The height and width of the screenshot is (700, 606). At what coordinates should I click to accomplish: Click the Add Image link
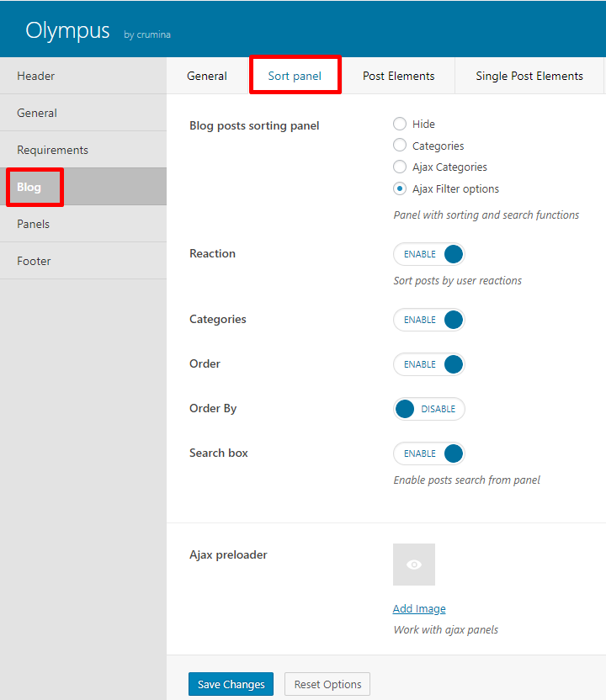click(x=419, y=608)
